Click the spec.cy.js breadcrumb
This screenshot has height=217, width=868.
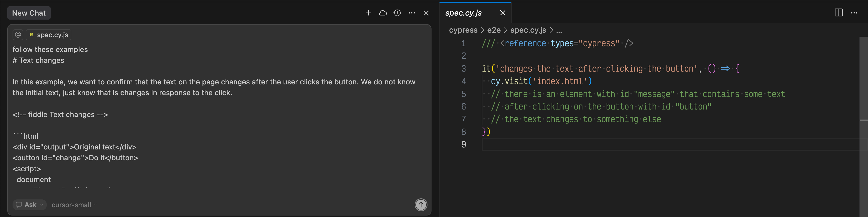pos(528,30)
